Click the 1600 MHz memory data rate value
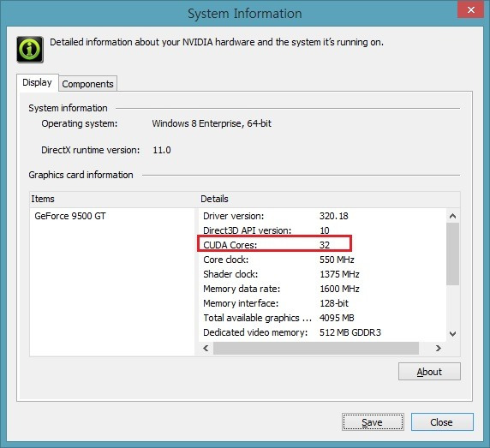The width and height of the screenshot is (490, 448). point(339,289)
